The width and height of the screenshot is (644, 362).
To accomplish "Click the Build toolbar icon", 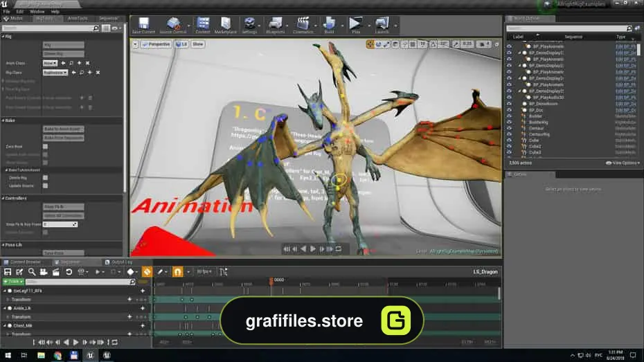I will tap(330, 26).
